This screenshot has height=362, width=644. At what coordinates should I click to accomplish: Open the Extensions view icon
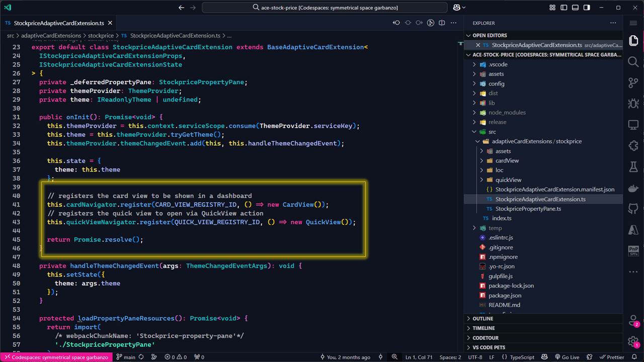pyautogui.click(x=633, y=146)
